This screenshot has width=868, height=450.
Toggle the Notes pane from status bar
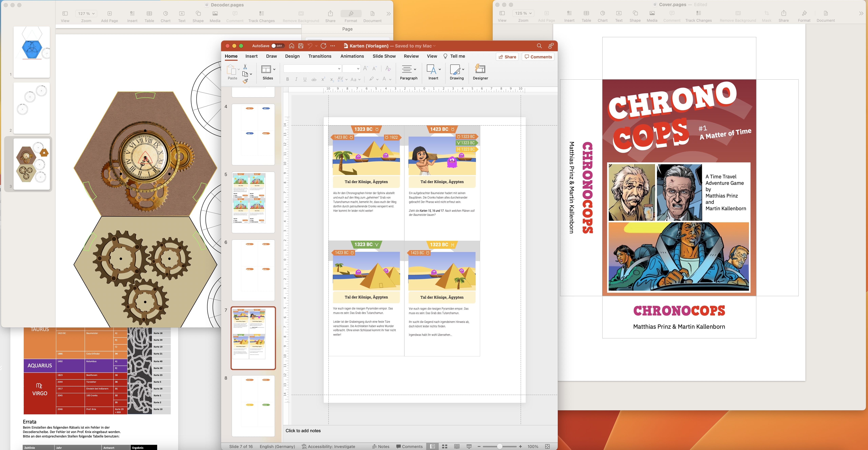click(380, 446)
